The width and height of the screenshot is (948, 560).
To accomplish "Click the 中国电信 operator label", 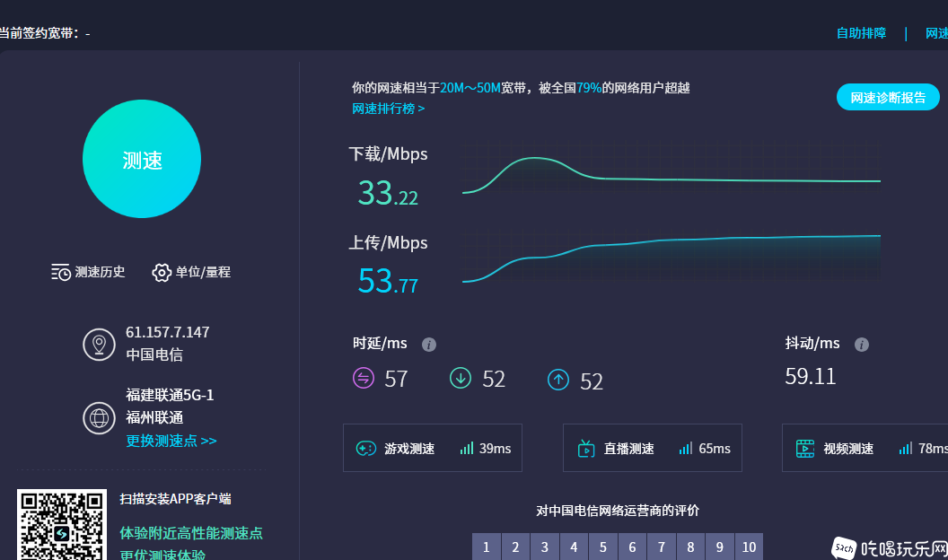I will coord(154,355).
